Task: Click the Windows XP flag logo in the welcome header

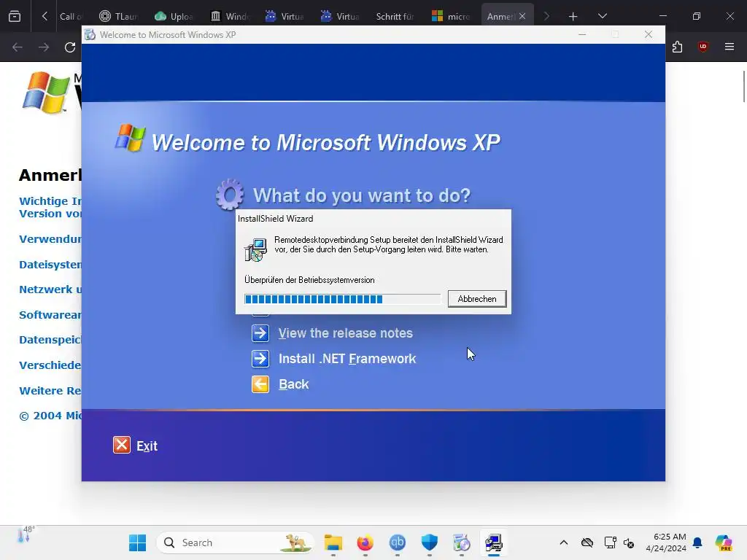Action: (x=130, y=138)
